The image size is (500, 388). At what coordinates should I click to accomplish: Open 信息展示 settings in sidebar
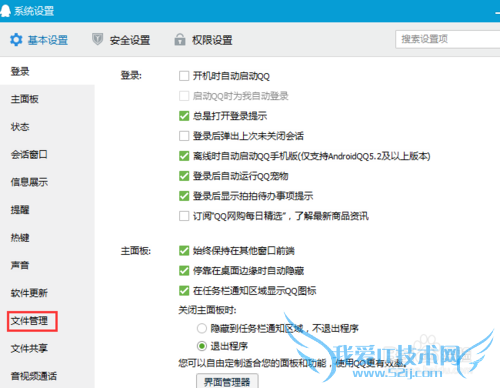click(29, 182)
